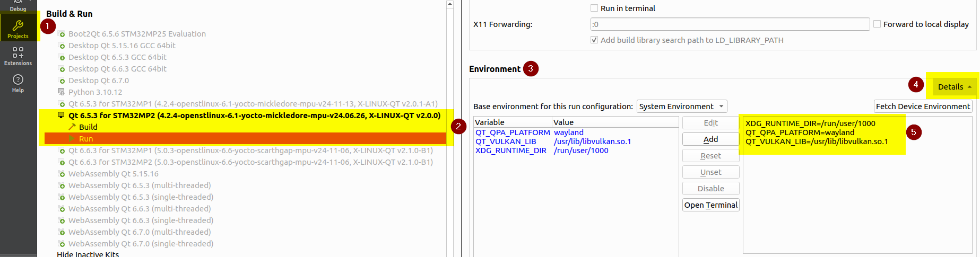
Task: Select the Run settings of STM32MP2 kit
Action: tap(245, 139)
